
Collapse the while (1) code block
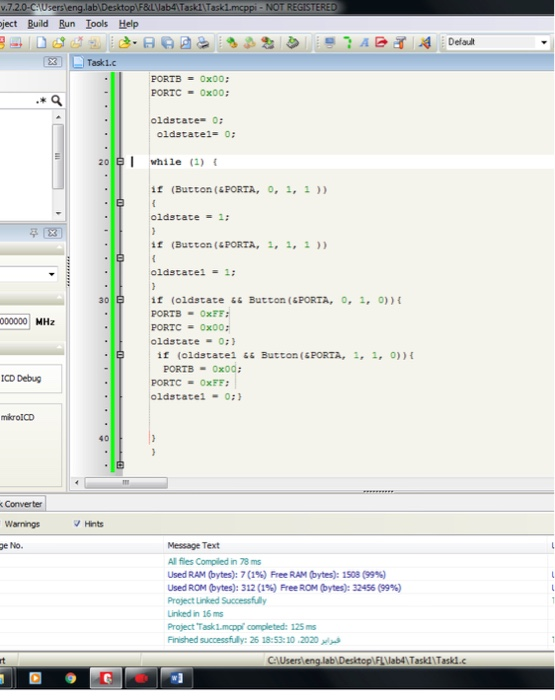[120, 162]
